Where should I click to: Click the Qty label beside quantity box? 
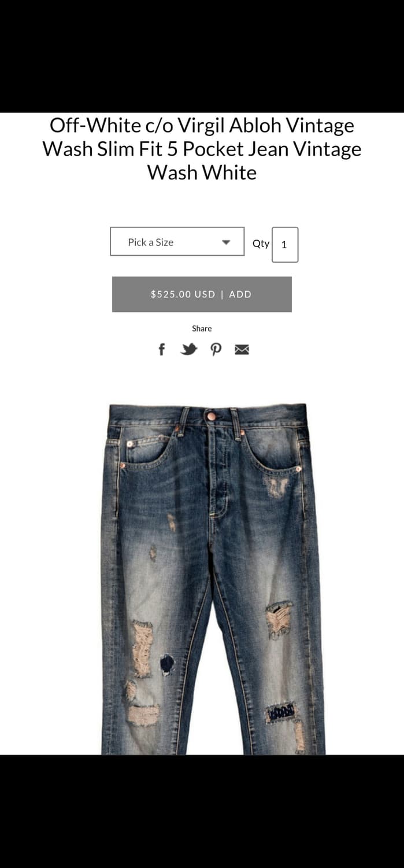(261, 244)
